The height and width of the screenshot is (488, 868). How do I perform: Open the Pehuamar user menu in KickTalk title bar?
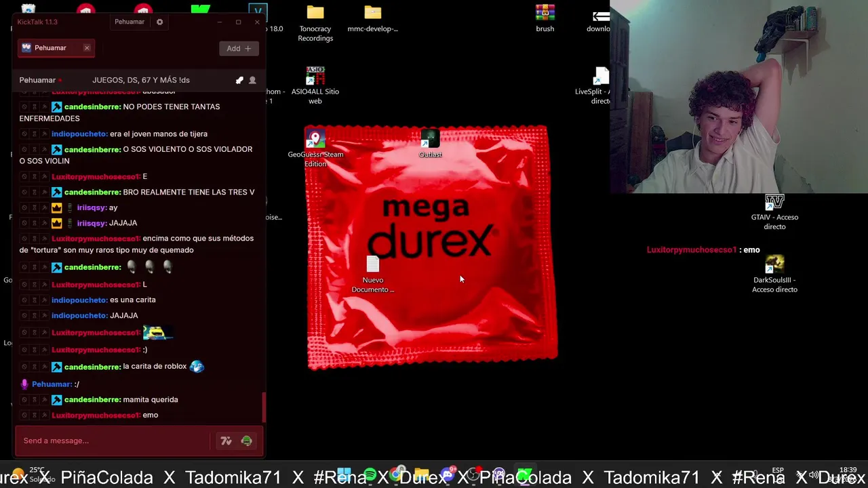pyautogui.click(x=130, y=22)
